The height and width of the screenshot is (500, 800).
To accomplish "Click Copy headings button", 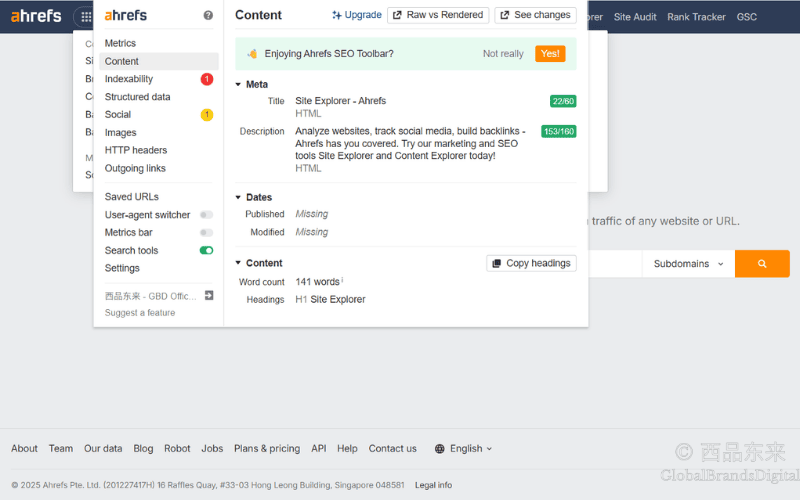I will pyautogui.click(x=531, y=263).
